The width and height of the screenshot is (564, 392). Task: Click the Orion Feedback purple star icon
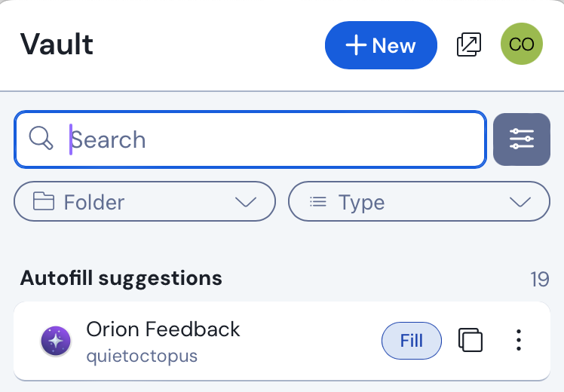click(56, 341)
